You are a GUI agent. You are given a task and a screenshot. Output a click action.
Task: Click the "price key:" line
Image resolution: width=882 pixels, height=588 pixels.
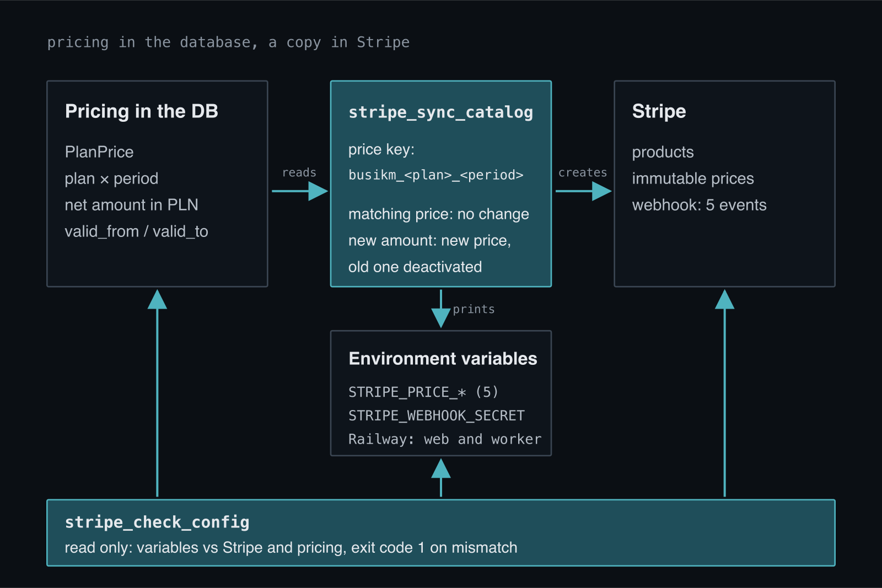(381, 149)
